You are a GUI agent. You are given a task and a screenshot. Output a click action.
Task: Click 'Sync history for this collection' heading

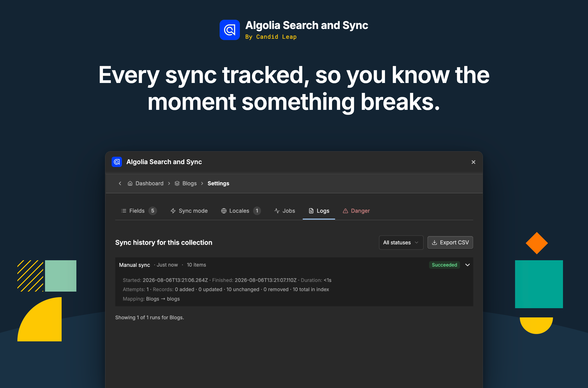[x=164, y=243]
